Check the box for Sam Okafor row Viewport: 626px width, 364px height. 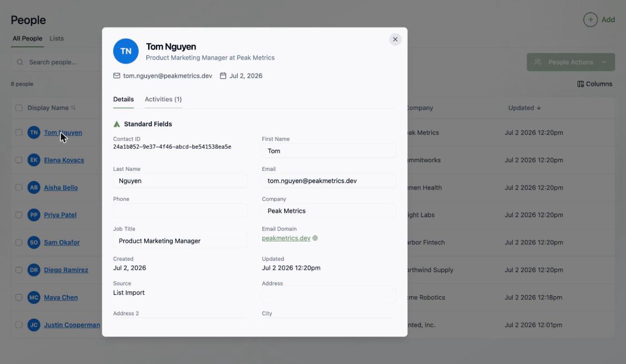point(19,242)
